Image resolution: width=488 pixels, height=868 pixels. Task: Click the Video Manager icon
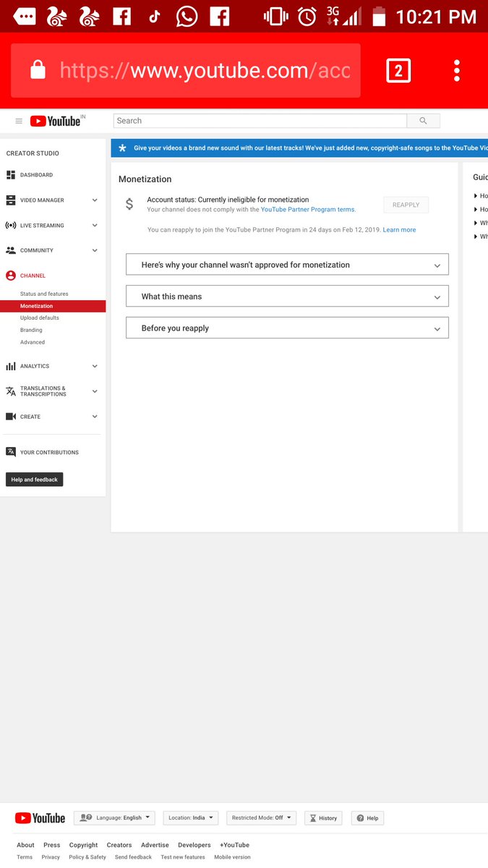coord(11,200)
